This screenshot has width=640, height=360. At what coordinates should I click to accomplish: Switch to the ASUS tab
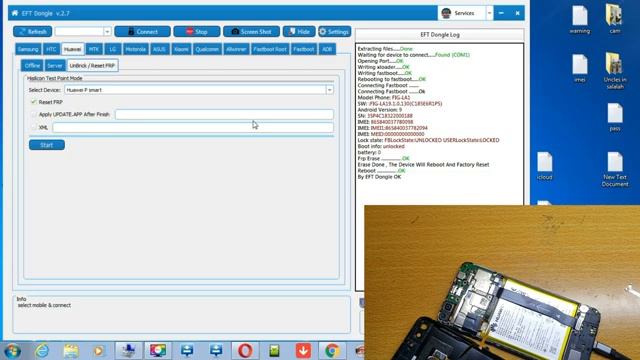pyautogui.click(x=159, y=49)
